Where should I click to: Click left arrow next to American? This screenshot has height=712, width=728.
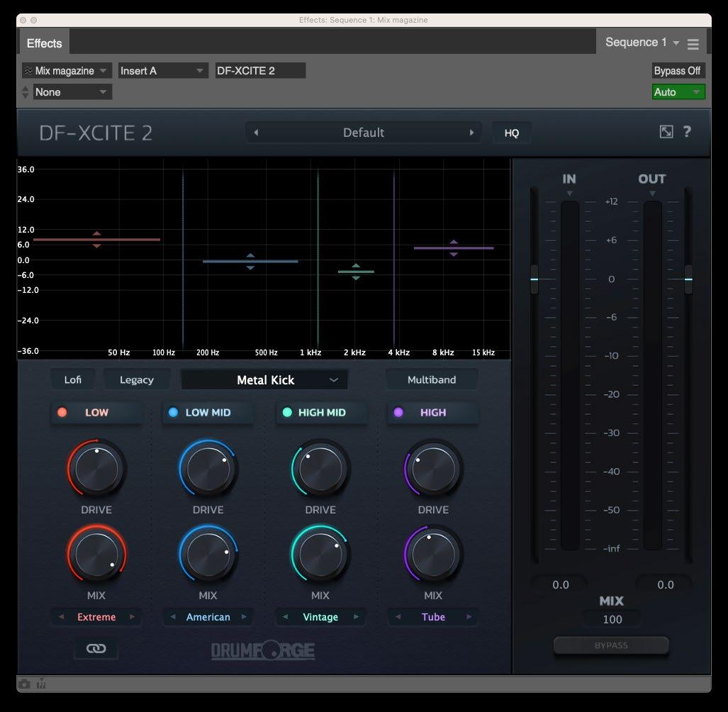(x=173, y=617)
